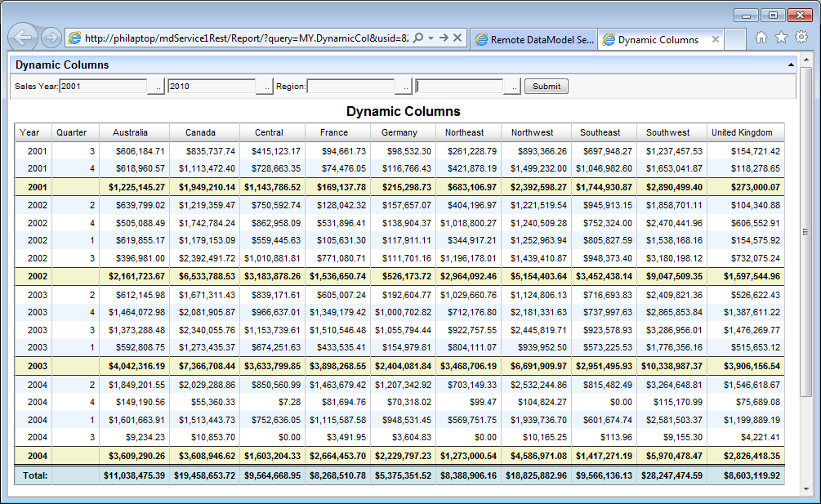Click the Go arrow in address bar
Image resolution: width=821 pixels, height=504 pixels.
(444, 38)
